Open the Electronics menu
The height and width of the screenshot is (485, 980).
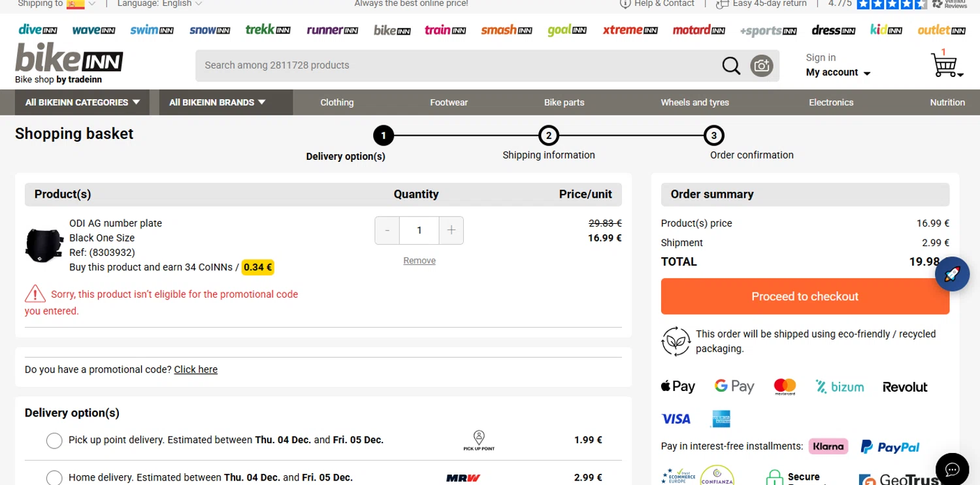[x=831, y=102]
